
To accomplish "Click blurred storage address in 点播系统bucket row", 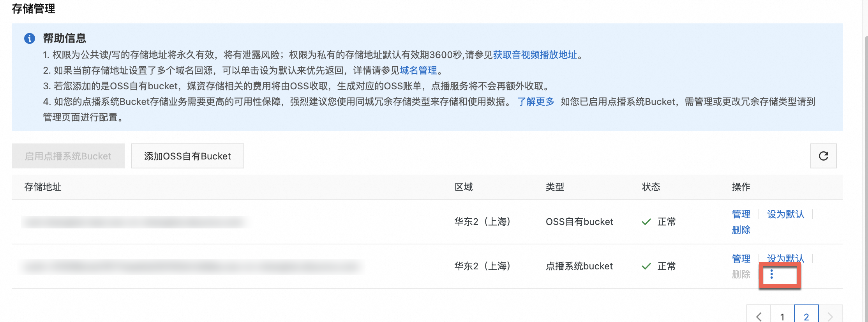I will [192, 267].
